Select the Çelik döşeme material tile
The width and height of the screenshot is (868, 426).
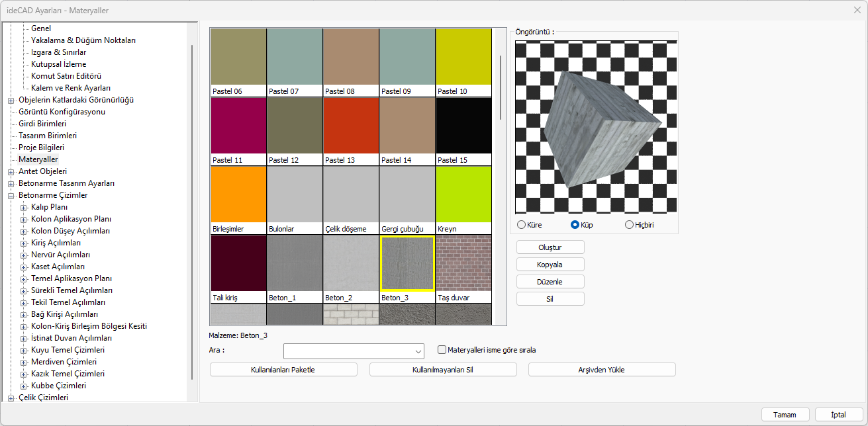pyautogui.click(x=351, y=194)
